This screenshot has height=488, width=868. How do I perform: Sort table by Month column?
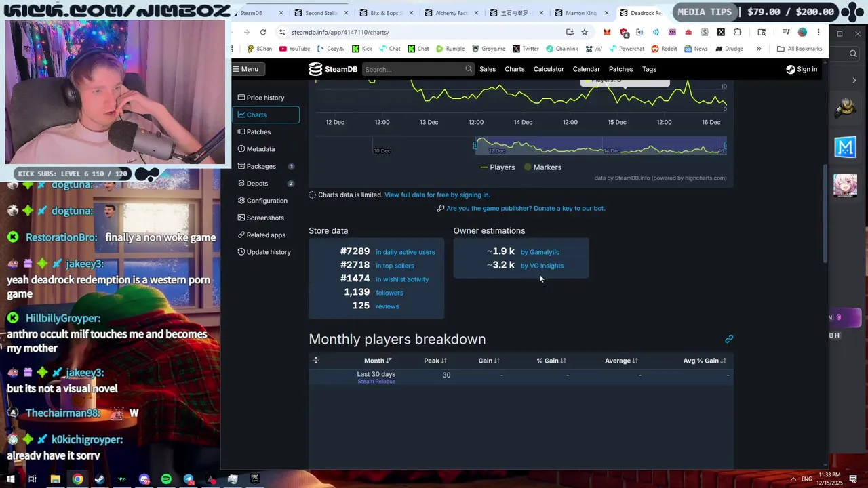point(378,361)
